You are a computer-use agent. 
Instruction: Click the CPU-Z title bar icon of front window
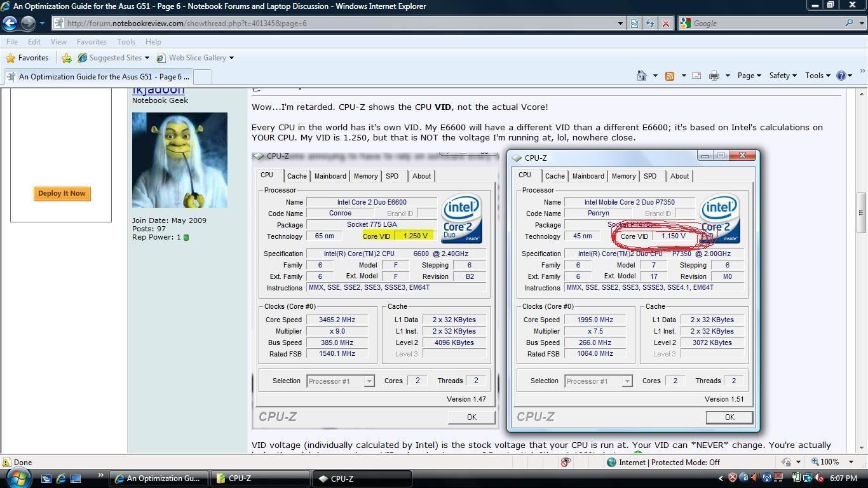tap(517, 158)
